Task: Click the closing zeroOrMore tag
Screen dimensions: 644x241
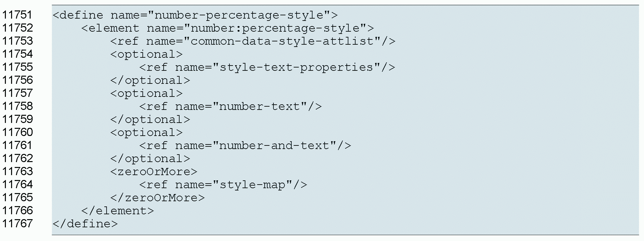Action: [x=157, y=198]
